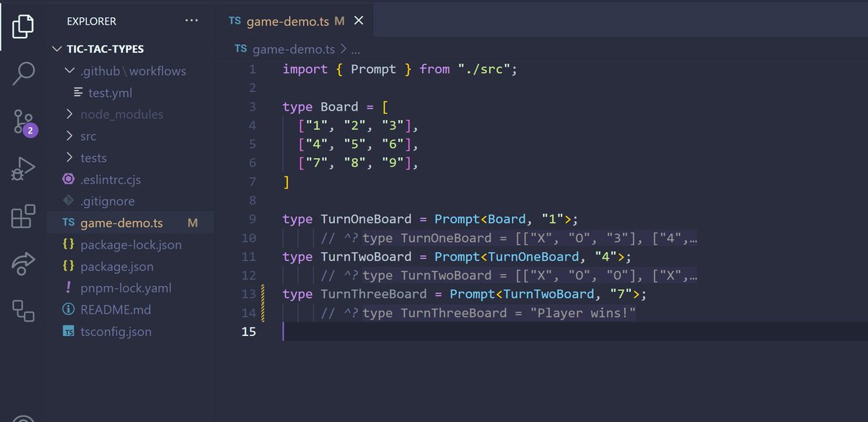Click the git icon beside .gitignore
Viewport: 868px width, 422px height.
pos(68,201)
